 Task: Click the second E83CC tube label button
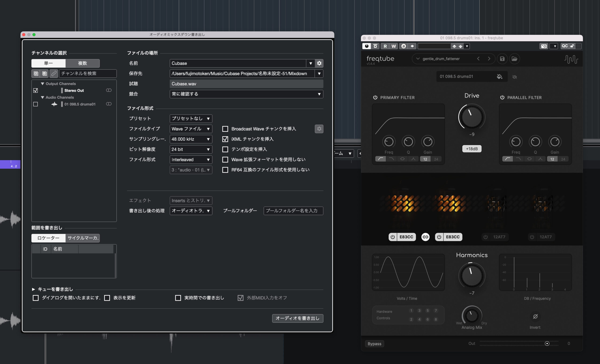tap(453, 237)
